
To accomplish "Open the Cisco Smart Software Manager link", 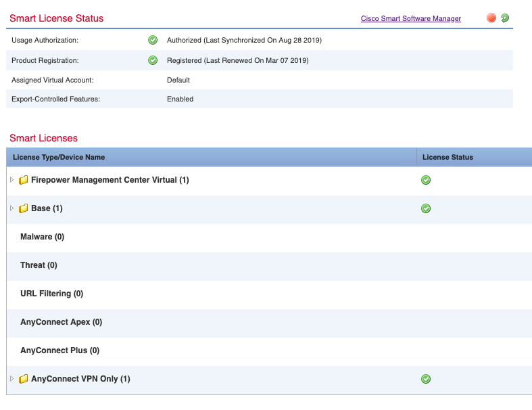I will (410, 18).
